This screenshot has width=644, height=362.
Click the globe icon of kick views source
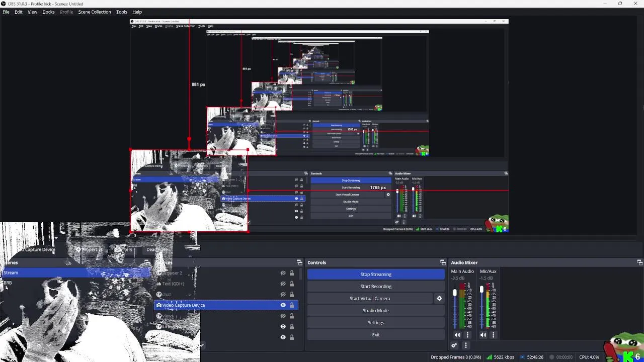click(159, 327)
